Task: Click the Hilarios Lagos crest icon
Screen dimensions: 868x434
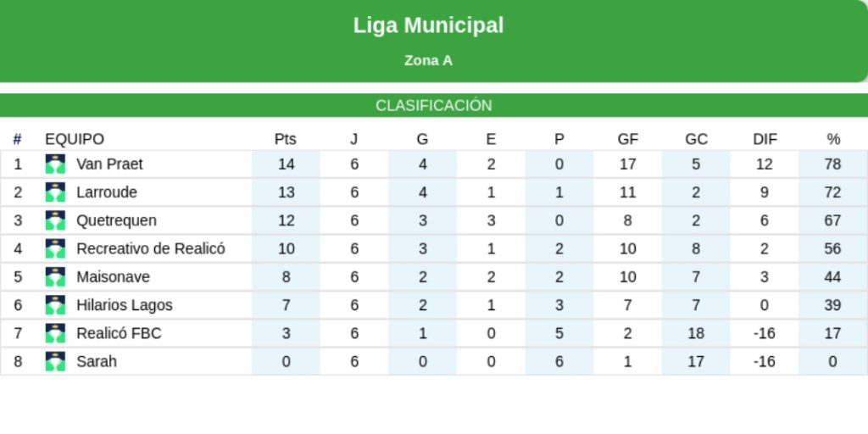Action: pyautogui.click(x=55, y=305)
